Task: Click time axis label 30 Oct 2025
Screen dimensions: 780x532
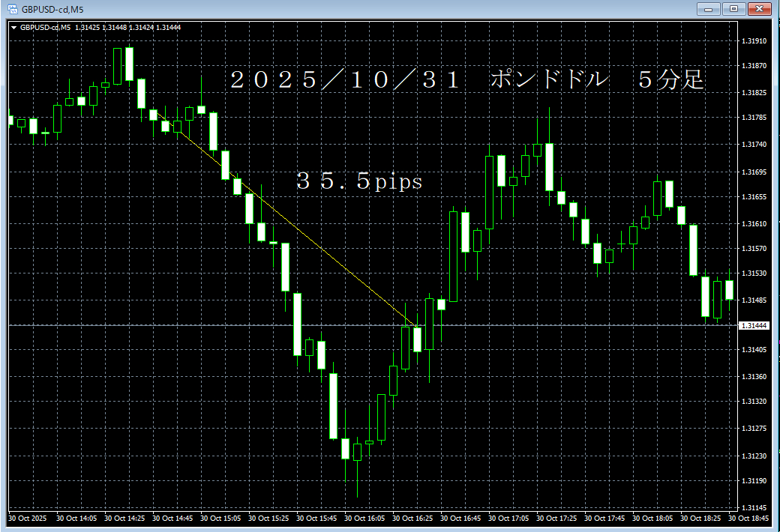Action: point(27,519)
